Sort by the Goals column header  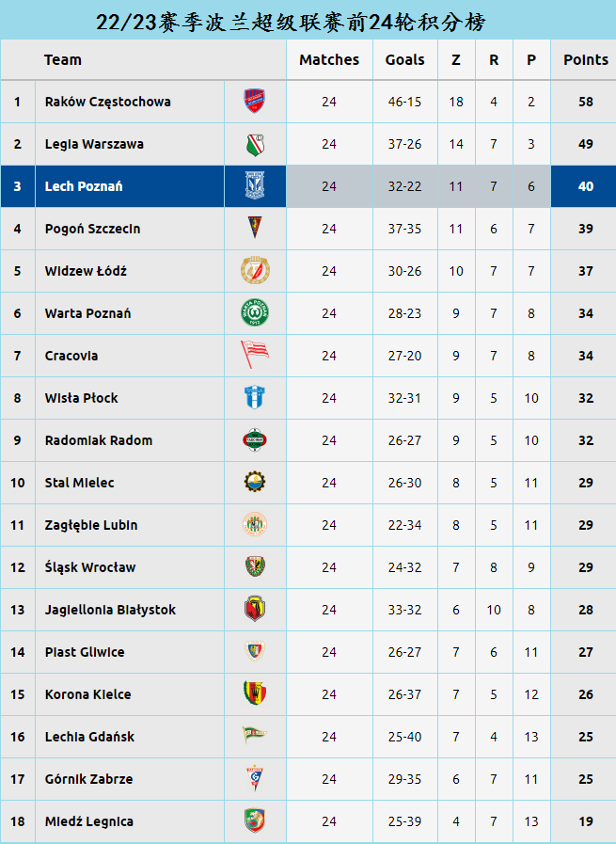pos(404,59)
